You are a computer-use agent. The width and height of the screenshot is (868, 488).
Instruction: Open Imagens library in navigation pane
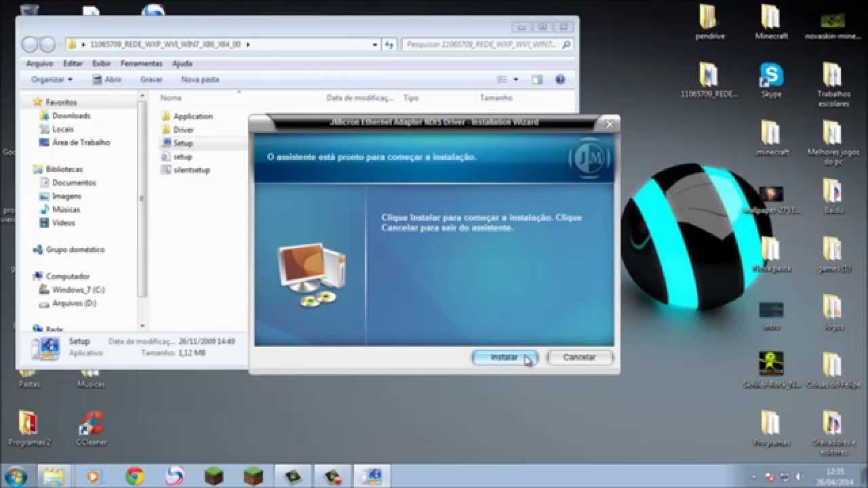coord(66,196)
